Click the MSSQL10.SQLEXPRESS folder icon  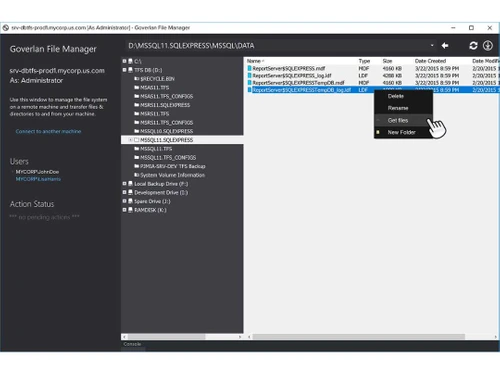click(137, 131)
